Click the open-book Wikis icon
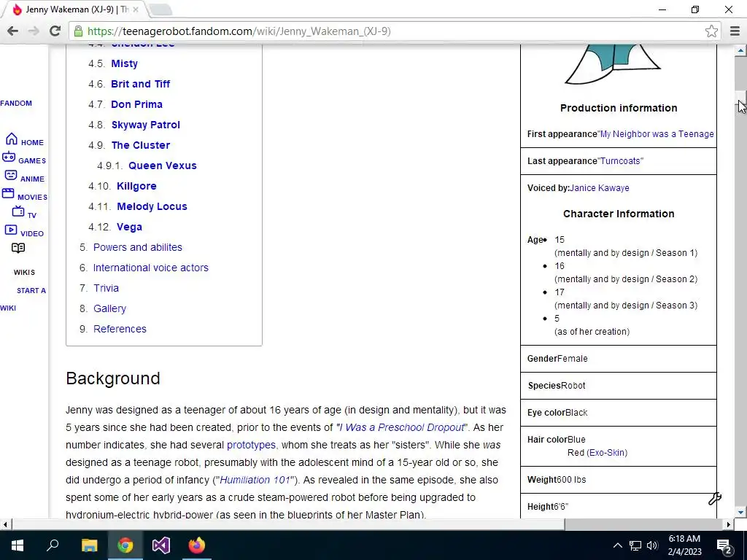Viewport: 747px width, 560px height. coord(18,248)
